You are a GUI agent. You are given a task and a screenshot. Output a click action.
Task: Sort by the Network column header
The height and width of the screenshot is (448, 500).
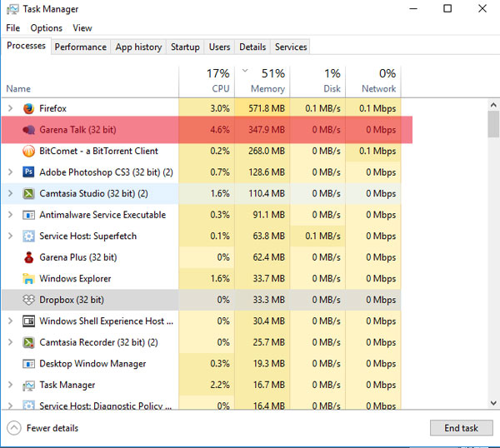373,82
